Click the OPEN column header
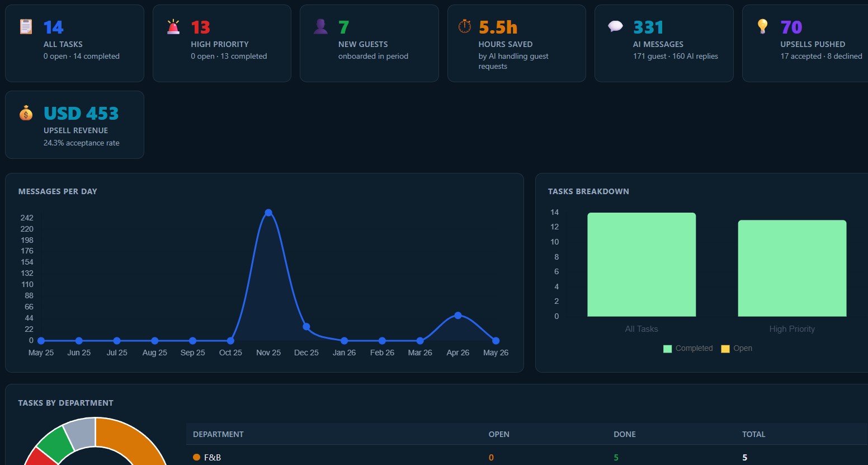The image size is (868, 465). pyautogui.click(x=499, y=434)
